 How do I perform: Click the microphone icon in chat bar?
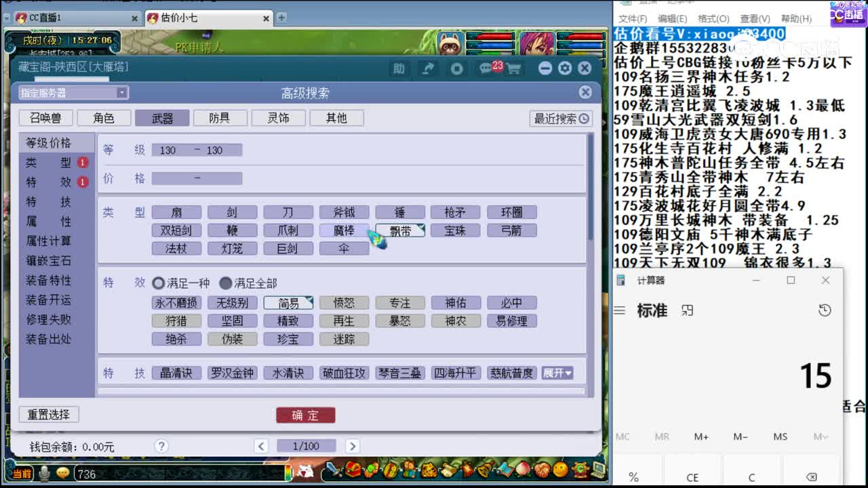pos(45,473)
